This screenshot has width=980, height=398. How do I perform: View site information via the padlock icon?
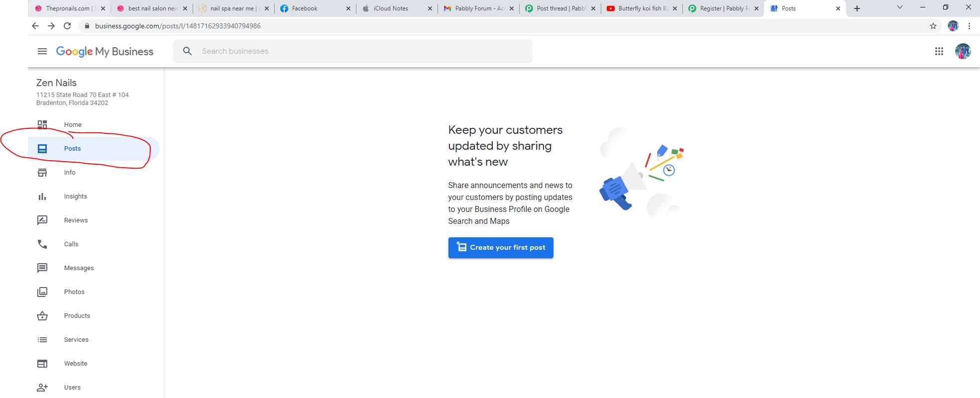(87, 26)
